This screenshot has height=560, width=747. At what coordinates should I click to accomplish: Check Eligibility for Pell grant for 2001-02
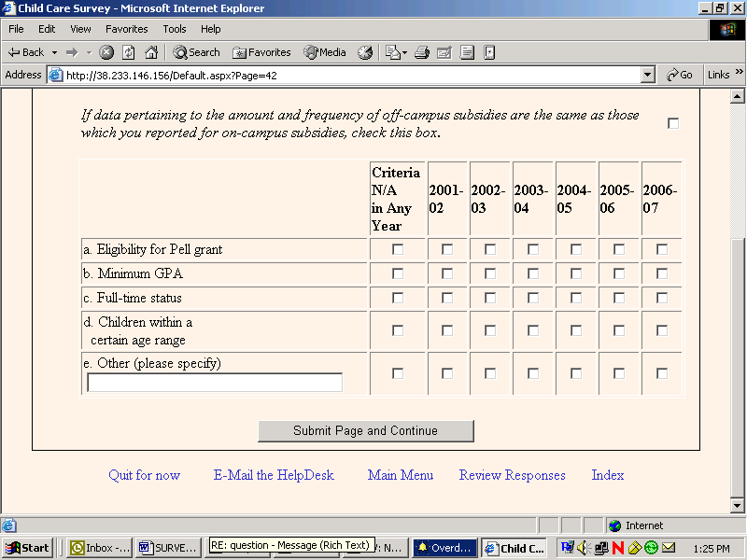coord(447,249)
